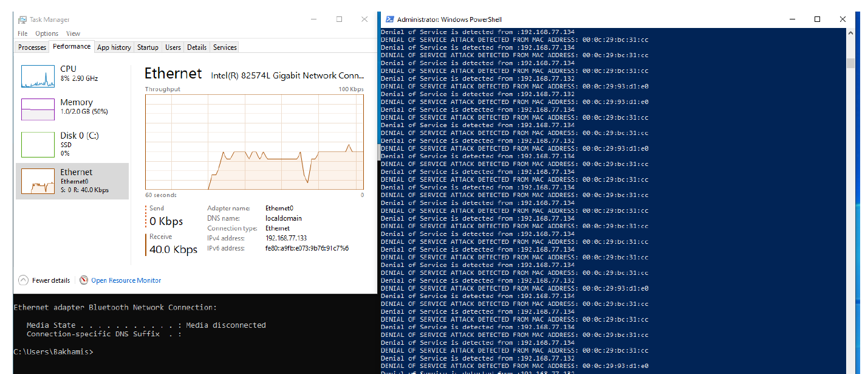The width and height of the screenshot is (868, 374).
Task: Close the PowerShell window
Action: point(842,19)
